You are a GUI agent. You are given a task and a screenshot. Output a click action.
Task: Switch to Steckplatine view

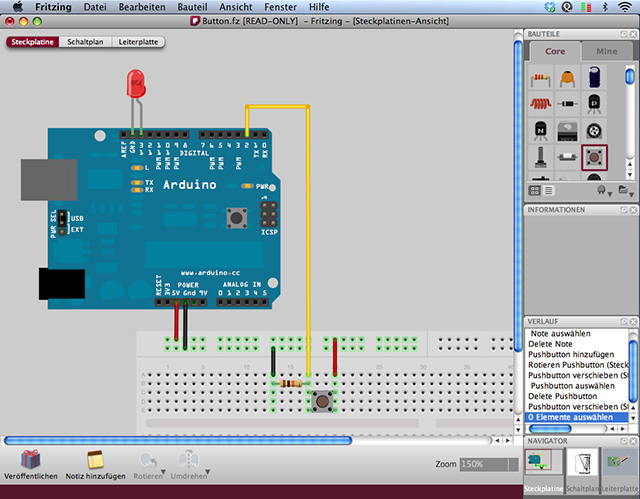(x=33, y=42)
